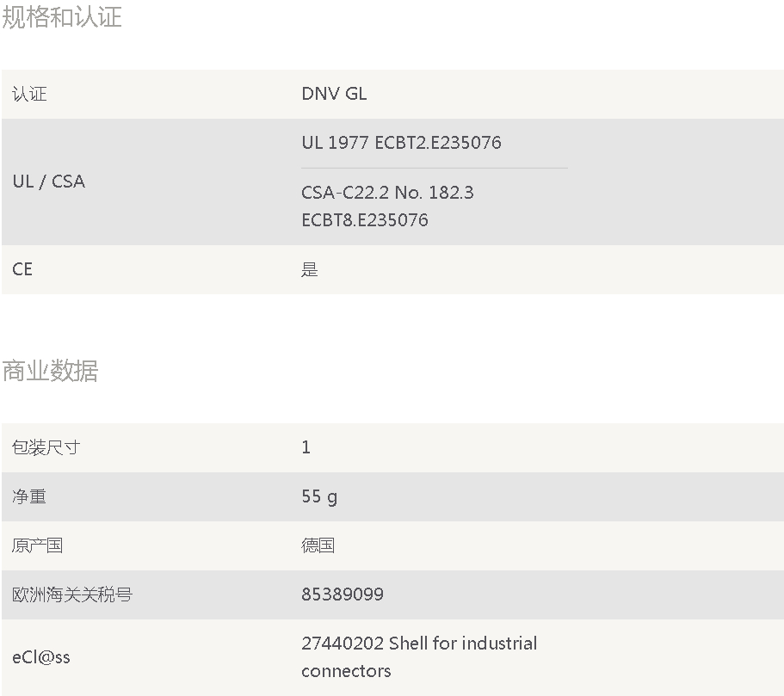Select the 认证 row label
Image resolution: width=784 pixels, height=696 pixels.
point(29,95)
